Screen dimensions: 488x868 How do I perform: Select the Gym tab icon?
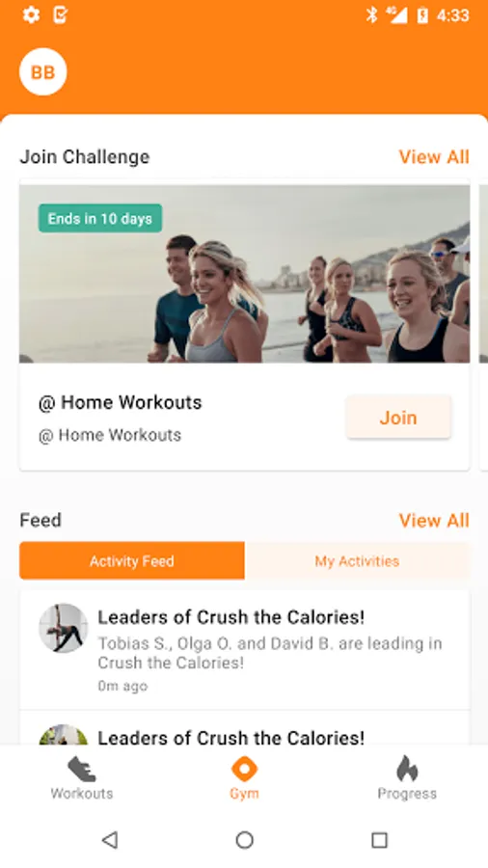pyautogui.click(x=244, y=770)
